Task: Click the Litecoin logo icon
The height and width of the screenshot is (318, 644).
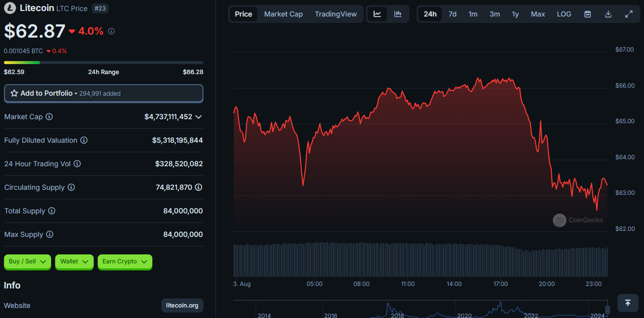Action: pyautogui.click(x=10, y=8)
